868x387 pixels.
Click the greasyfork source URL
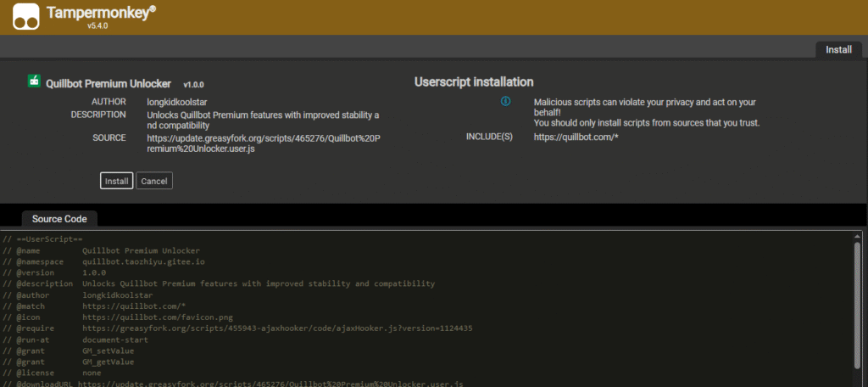pos(263,143)
